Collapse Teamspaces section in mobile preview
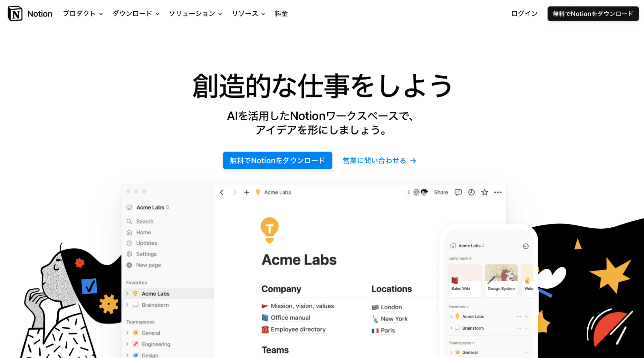The width and height of the screenshot is (644, 358). pyautogui.click(x=462, y=343)
